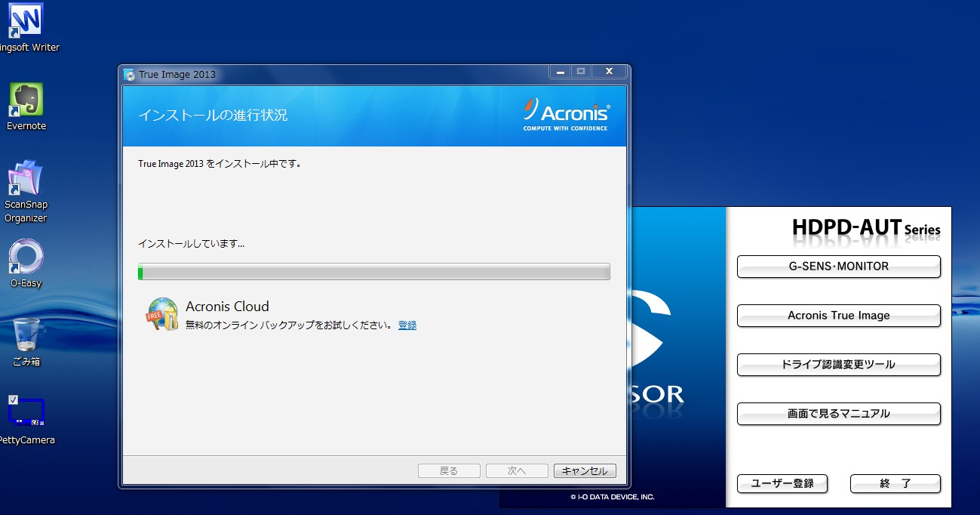Click the Acronis Cloud free icon
Viewport: 980px width, 515px height.
click(x=162, y=315)
